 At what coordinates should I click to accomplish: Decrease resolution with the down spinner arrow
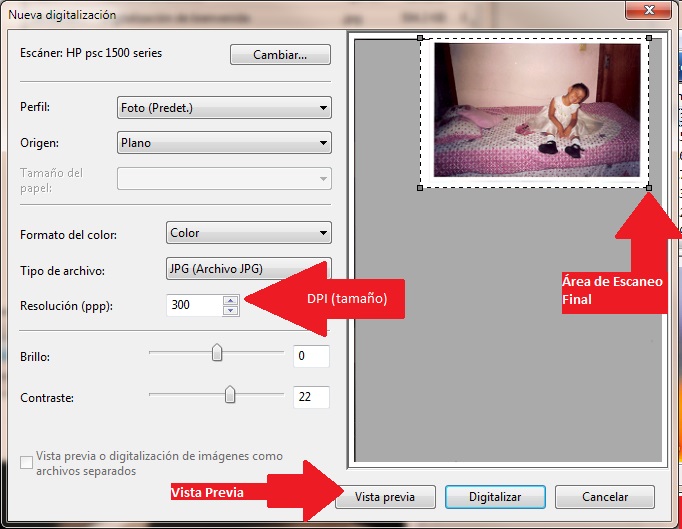(x=231, y=311)
